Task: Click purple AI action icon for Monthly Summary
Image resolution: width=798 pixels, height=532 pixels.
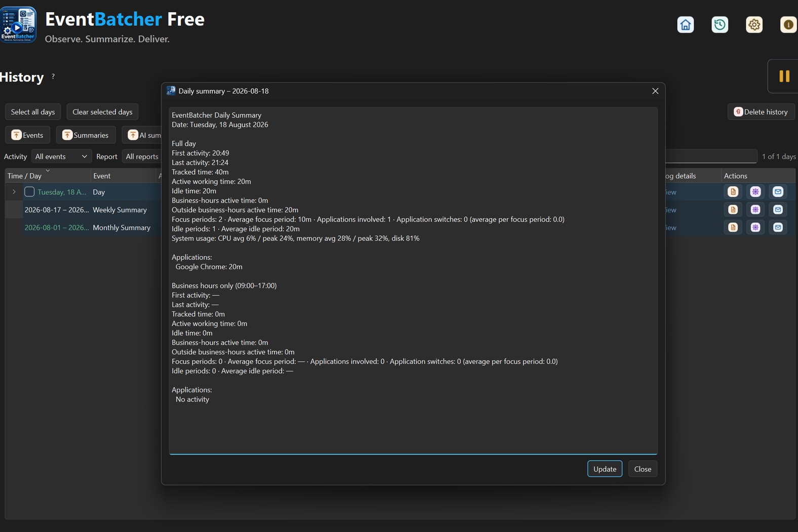Action: point(755,227)
